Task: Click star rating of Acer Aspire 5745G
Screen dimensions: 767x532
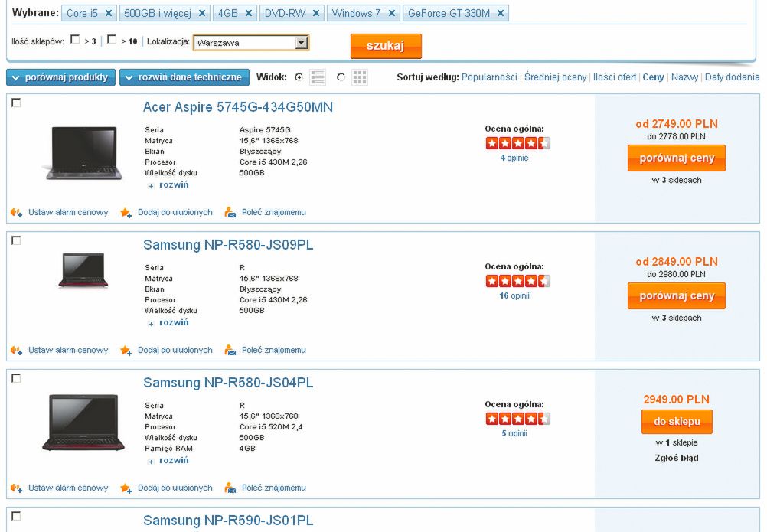Action: (517, 143)
